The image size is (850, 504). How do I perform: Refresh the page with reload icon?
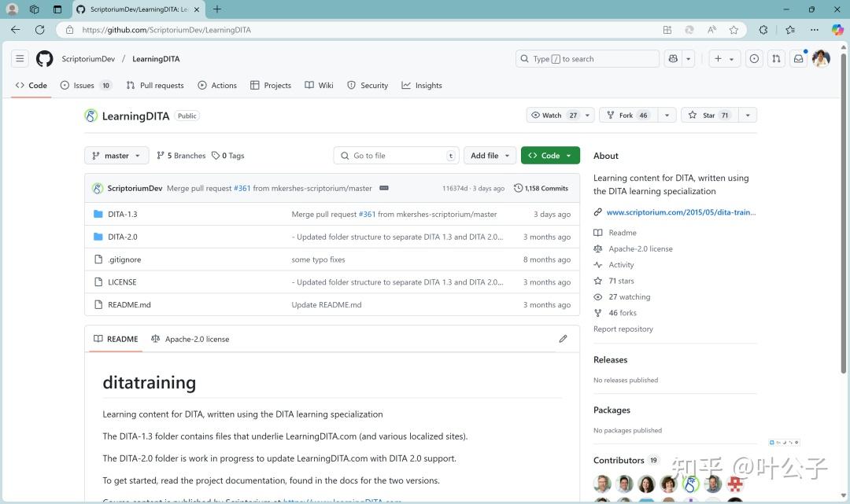click(39, 30)
